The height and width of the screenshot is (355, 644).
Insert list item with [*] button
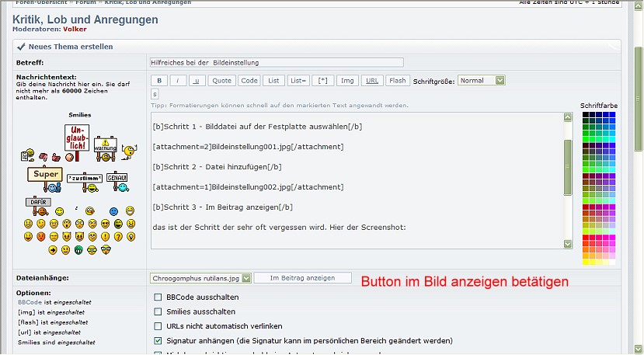pyautogui.click(x=323, y=81)
